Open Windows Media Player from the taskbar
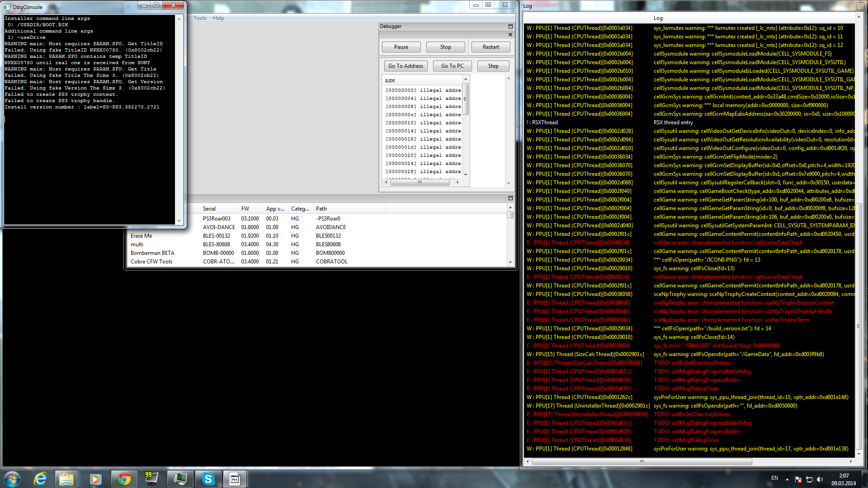 pyautogui.click(x=95, y=479)
